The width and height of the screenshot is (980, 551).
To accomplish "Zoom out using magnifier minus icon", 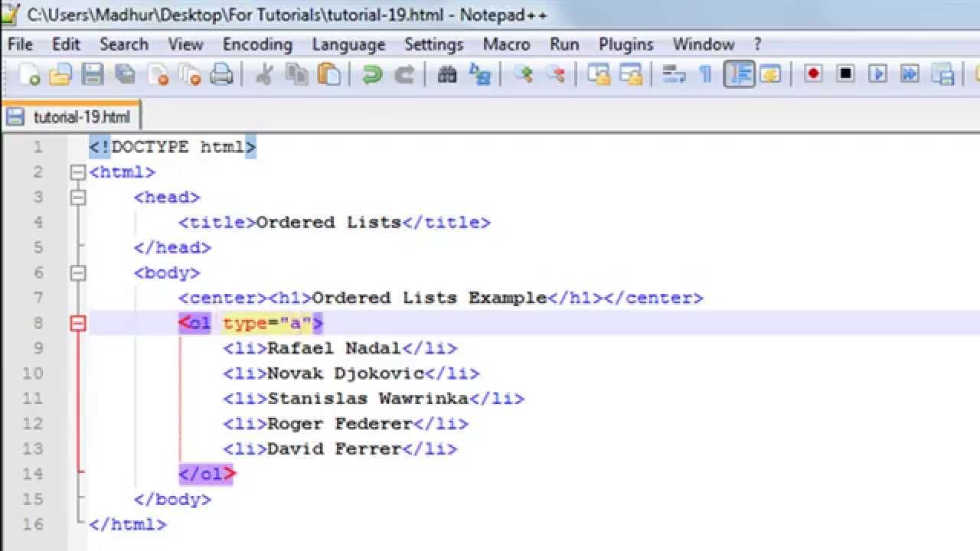I will [555, 74].
